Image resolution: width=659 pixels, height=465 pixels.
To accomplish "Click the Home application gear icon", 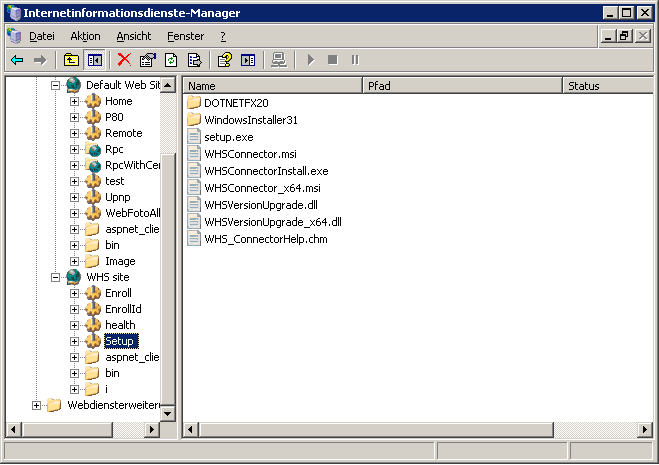I will pyautogui.click(x=93, y=101).
